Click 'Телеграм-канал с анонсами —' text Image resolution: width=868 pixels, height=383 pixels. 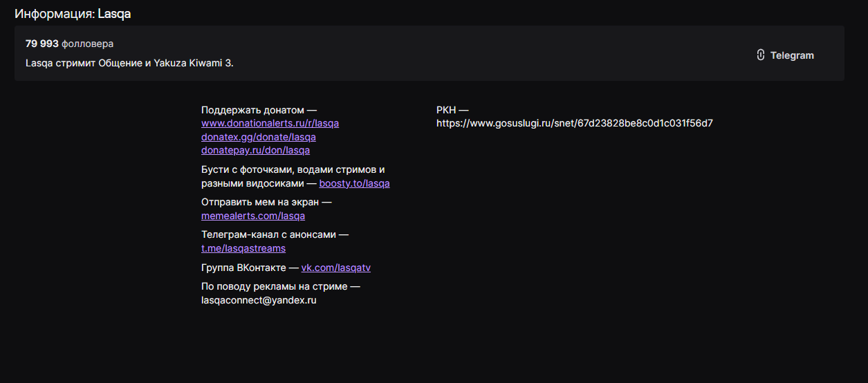(275, 235)
